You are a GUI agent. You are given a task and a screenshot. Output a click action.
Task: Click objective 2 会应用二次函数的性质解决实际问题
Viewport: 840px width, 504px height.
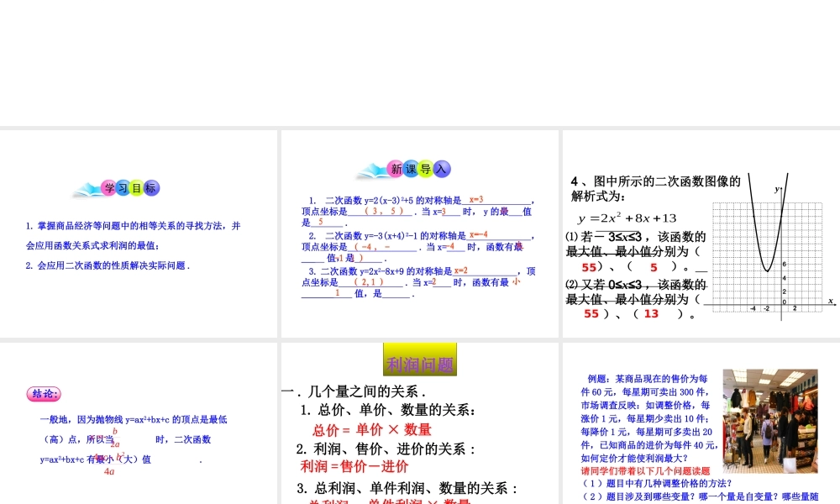tap(108, 265)
